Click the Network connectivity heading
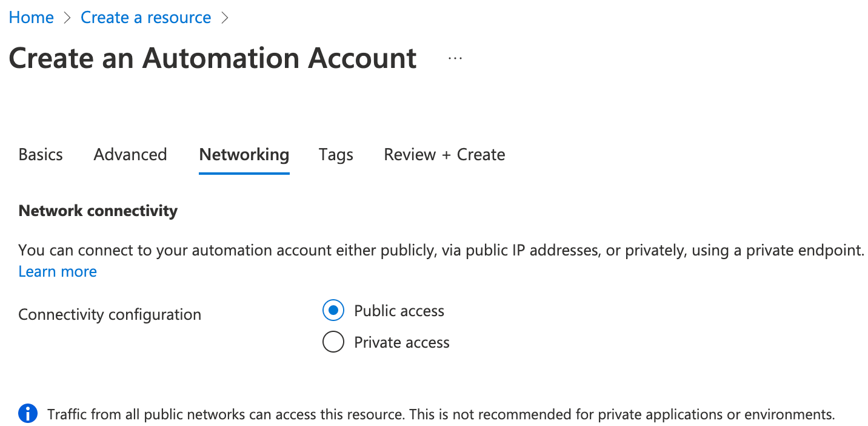The width and height of the screenshot is (868, 426). pyautogui.click(x=98, y=211)
